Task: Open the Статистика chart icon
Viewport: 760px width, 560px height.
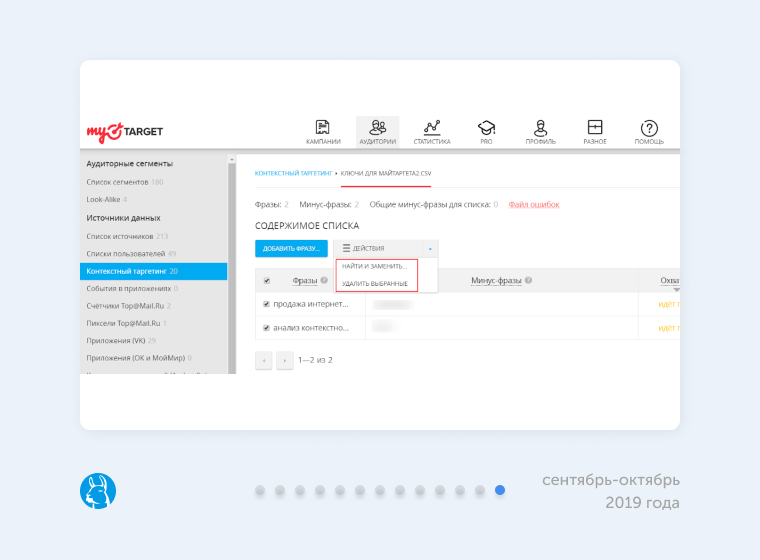Action: (432, 128)
